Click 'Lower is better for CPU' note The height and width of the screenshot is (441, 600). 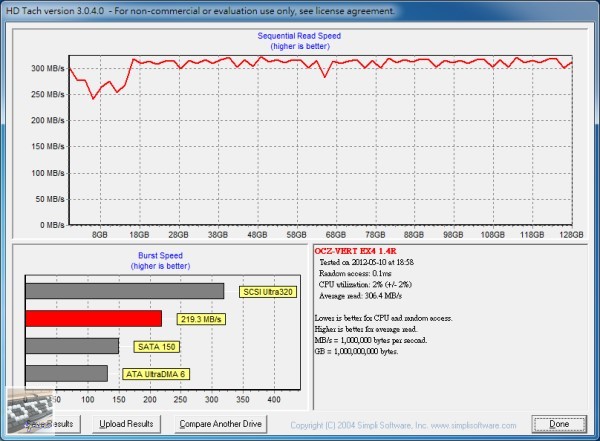(x=383, y=318)
